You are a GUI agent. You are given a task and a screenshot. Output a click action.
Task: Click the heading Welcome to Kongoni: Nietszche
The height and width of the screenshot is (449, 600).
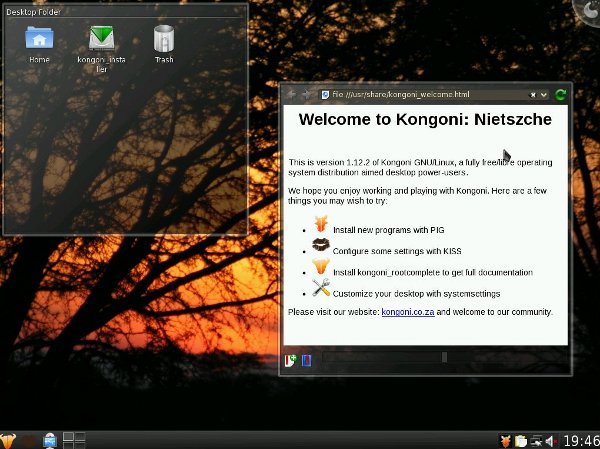[x=425, y=119]
